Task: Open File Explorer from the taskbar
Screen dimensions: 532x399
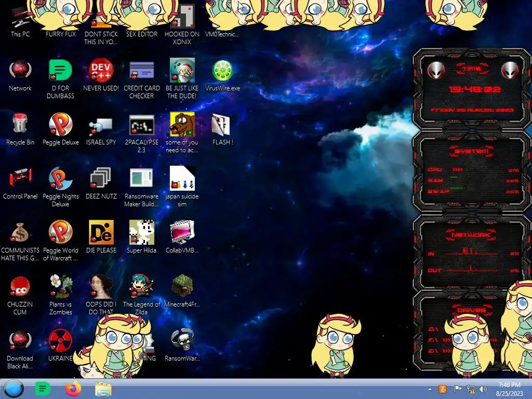Action: (x=103, y=389)
